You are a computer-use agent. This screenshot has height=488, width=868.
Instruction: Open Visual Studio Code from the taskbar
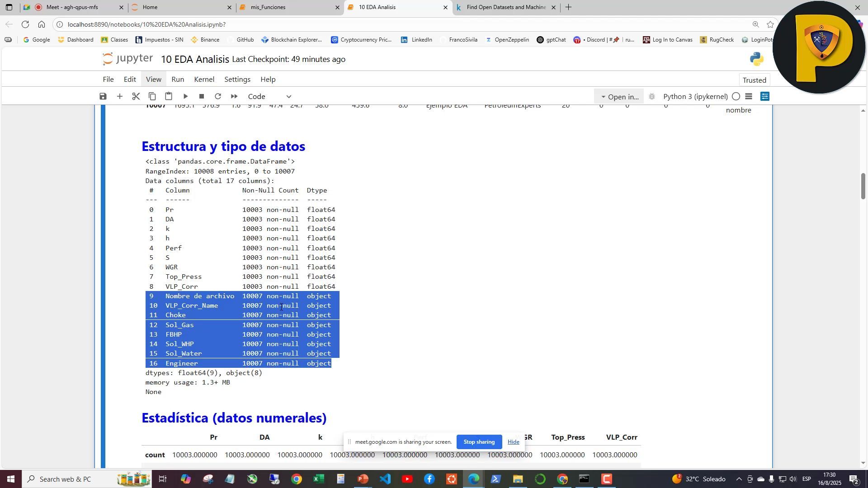tap(385, 479)
